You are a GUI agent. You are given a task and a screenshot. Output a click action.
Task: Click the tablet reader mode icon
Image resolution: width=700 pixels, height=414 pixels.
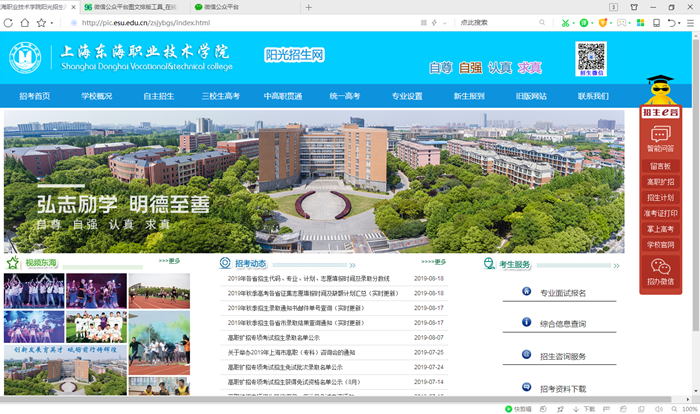point(656,23)
